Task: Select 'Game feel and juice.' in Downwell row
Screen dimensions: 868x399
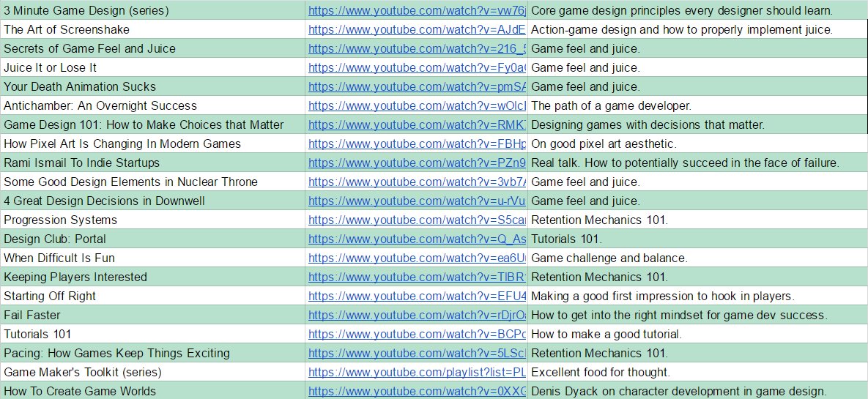Action: [697, 201]
